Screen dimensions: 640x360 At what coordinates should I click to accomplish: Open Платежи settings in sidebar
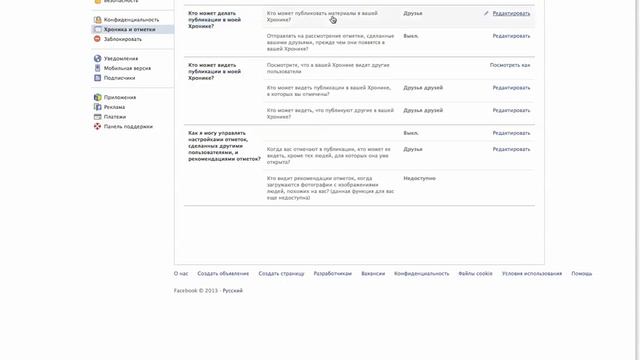point(115,117)
